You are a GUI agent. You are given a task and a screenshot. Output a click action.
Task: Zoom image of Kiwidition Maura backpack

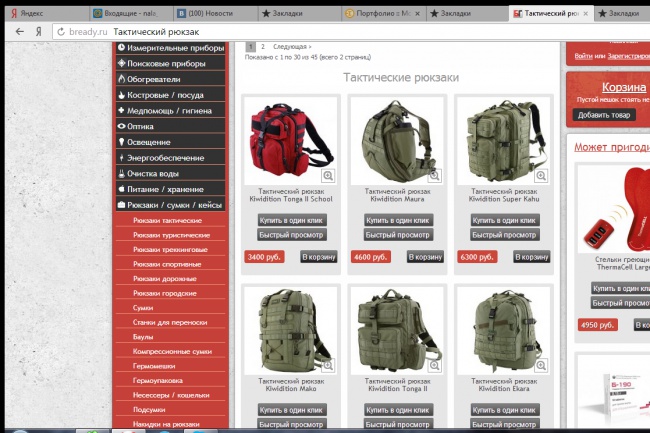[x=434, y=176]
